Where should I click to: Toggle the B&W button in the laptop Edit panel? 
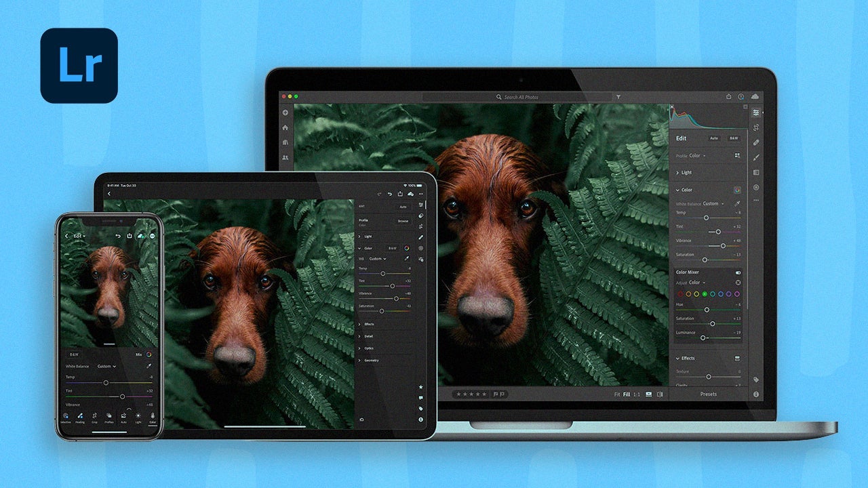(x=733, y=138)
